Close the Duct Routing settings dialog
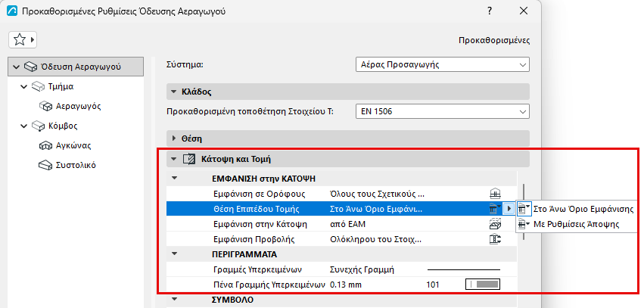The height and width of the screenshot is (308, 644). [523, 11]
